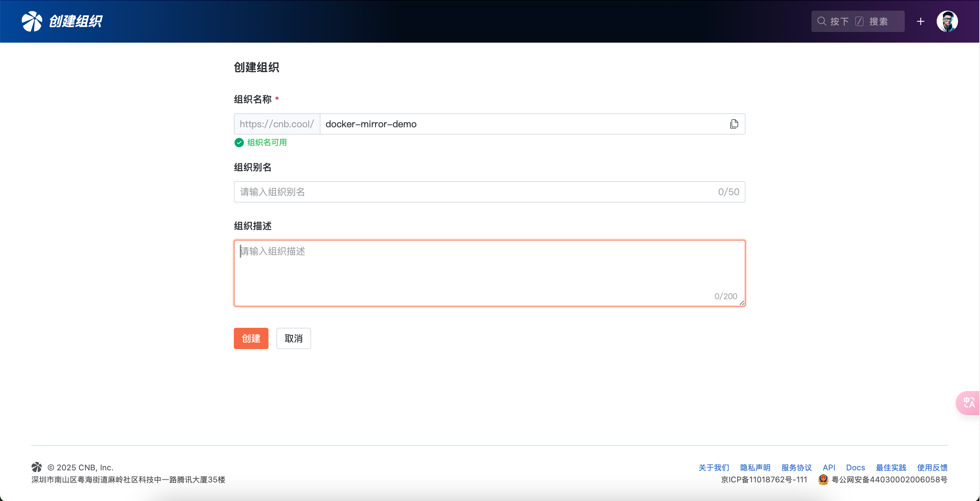Click the police badge icon in footer

pyautogui.click(x=823, y=479)
